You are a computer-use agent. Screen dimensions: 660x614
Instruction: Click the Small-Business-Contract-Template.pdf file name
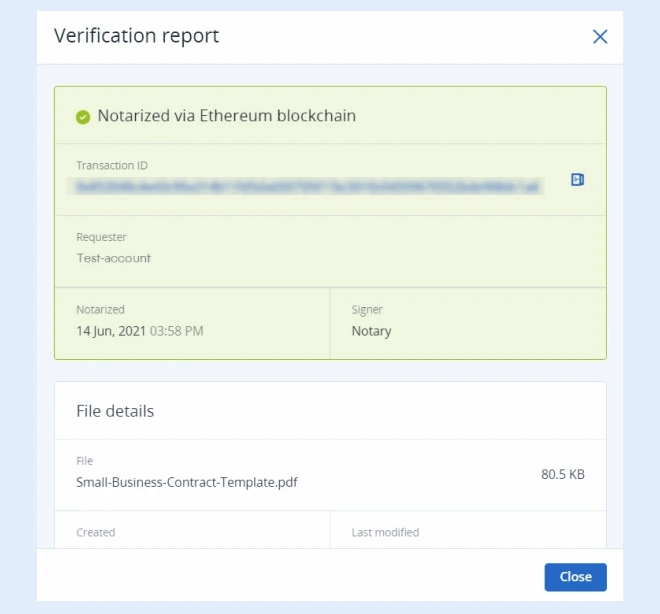187,482
